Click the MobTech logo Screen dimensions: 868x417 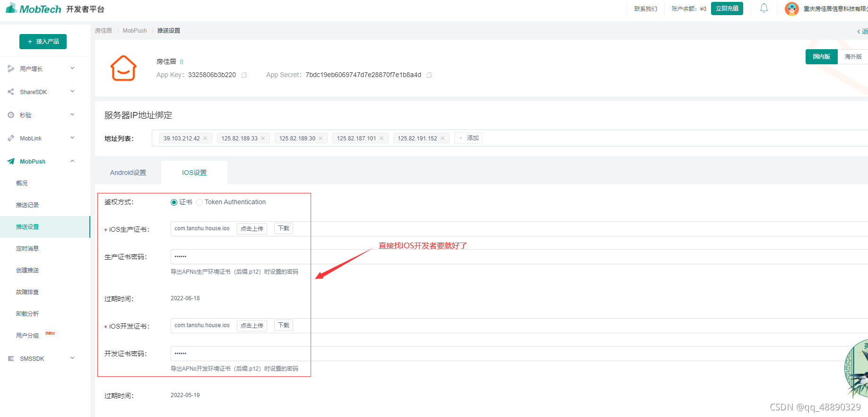click(33, 9)
